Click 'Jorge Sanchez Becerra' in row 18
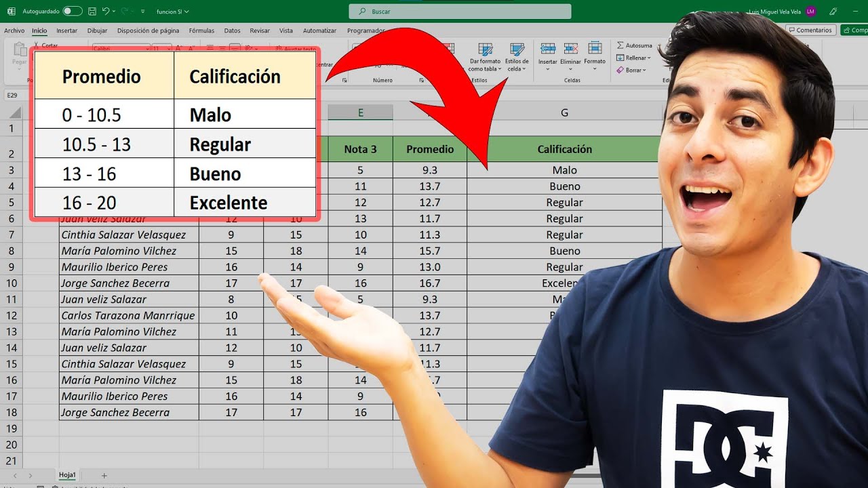This screenshot has width=868, height=488. [x=129, y=412]
